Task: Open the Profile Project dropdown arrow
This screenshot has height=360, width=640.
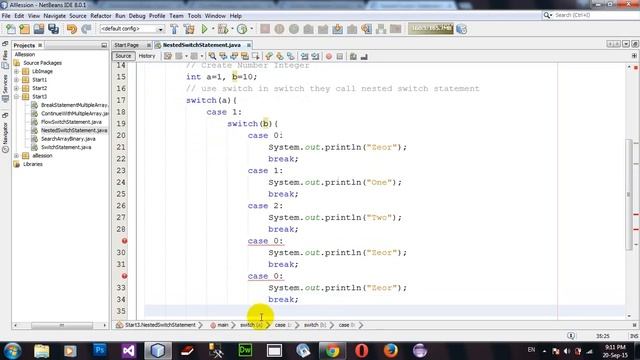Action: click(251, 29)
